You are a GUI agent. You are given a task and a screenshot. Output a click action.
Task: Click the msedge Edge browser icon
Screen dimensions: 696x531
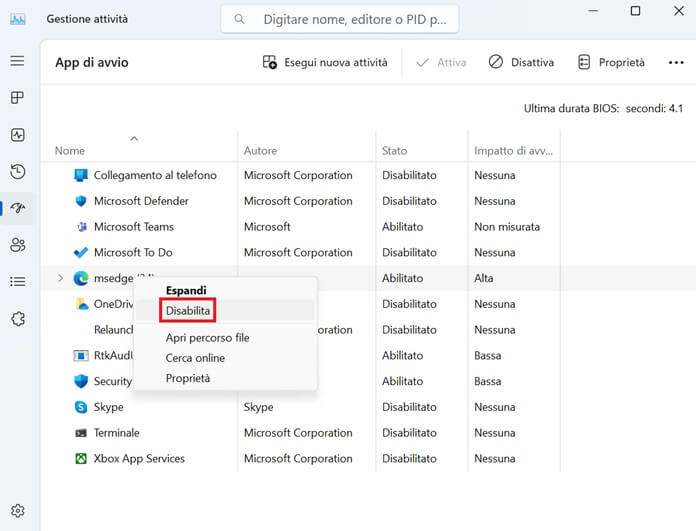pos(81,278)
